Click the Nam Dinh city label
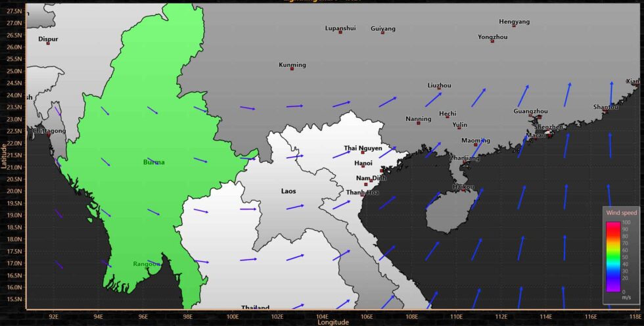644x326 pixels. tap(371, 177)
